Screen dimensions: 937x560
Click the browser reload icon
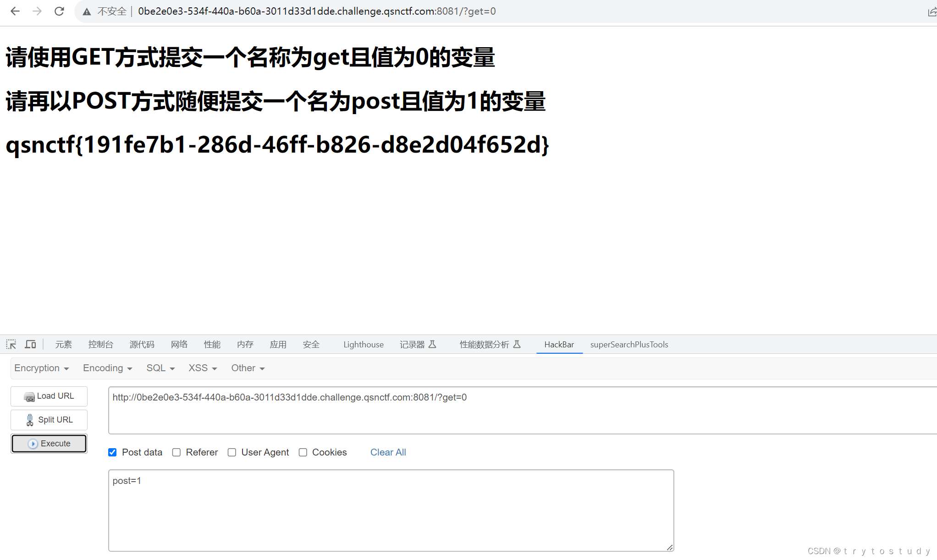click(59, 11)
